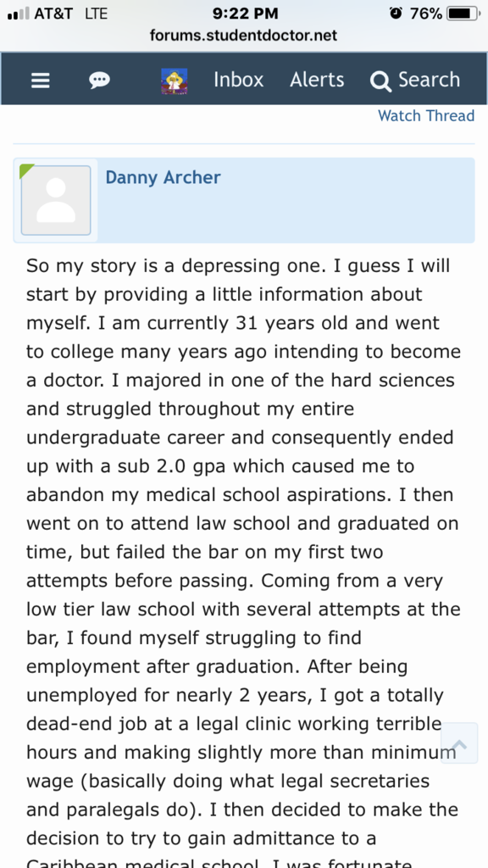Open the Inbox
The image size is (488, 868).
(x=238, y=80)
